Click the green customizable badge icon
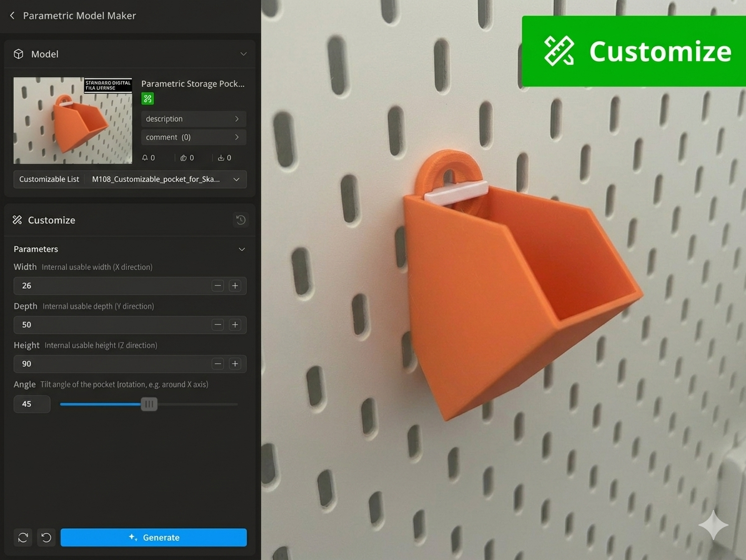The height and width of the screenshot is (560, 746). click(x=147, y=99)
